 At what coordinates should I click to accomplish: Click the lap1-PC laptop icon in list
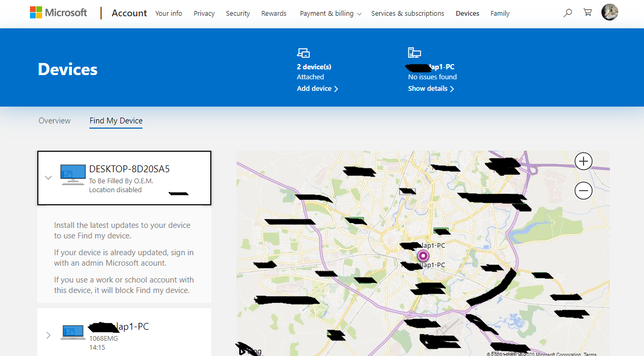[73, 333]
